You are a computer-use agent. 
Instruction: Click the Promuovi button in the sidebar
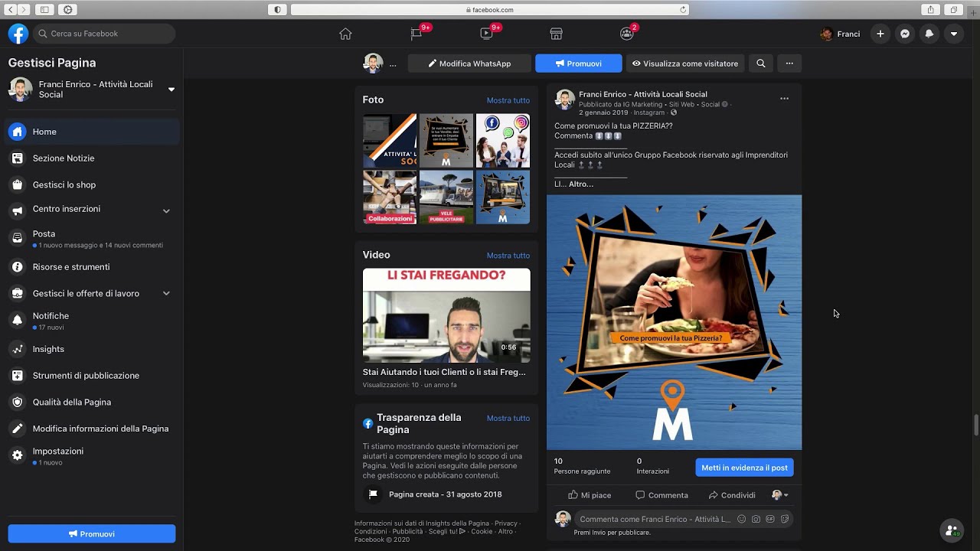click(x=92, y=533)
